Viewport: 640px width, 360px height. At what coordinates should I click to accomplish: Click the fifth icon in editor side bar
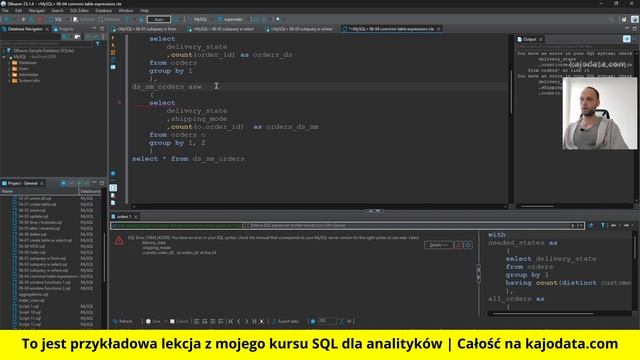(x=113, y=67)
